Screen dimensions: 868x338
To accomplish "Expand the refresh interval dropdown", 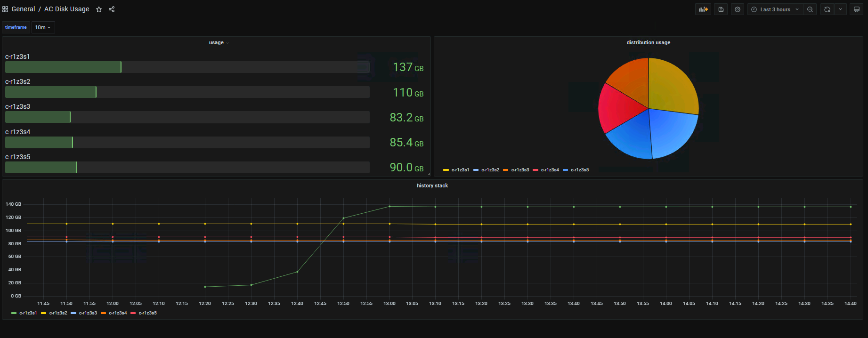I will [x=840, y=9].
